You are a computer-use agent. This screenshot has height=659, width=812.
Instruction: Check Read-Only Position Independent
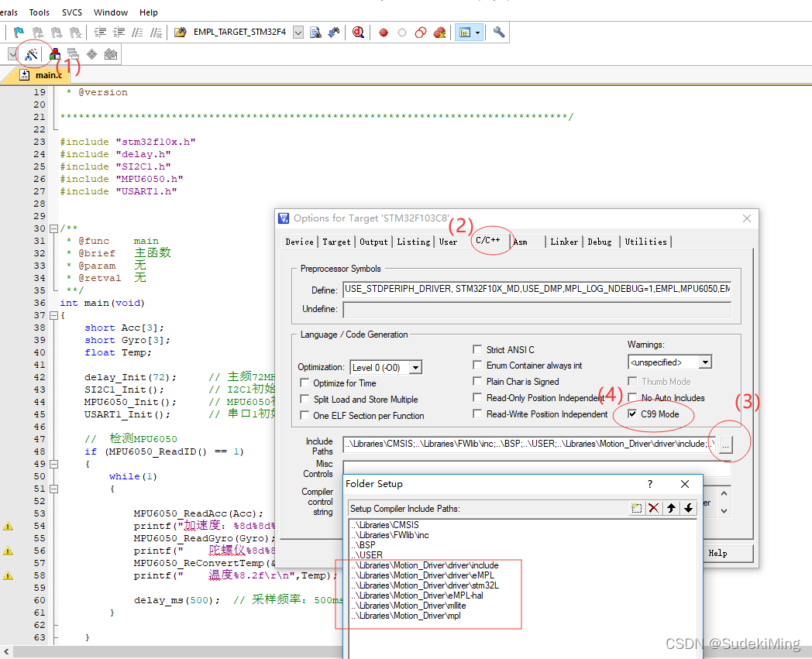point(477,397)
